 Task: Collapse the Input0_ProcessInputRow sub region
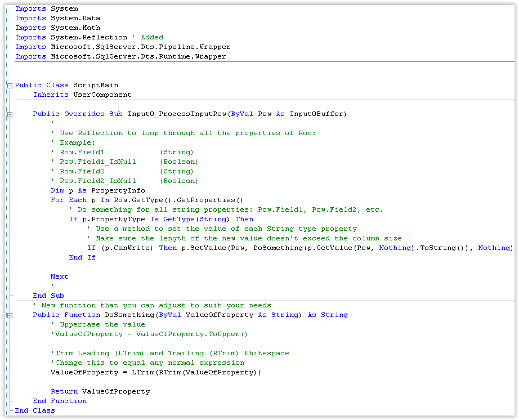coord(9,114)
